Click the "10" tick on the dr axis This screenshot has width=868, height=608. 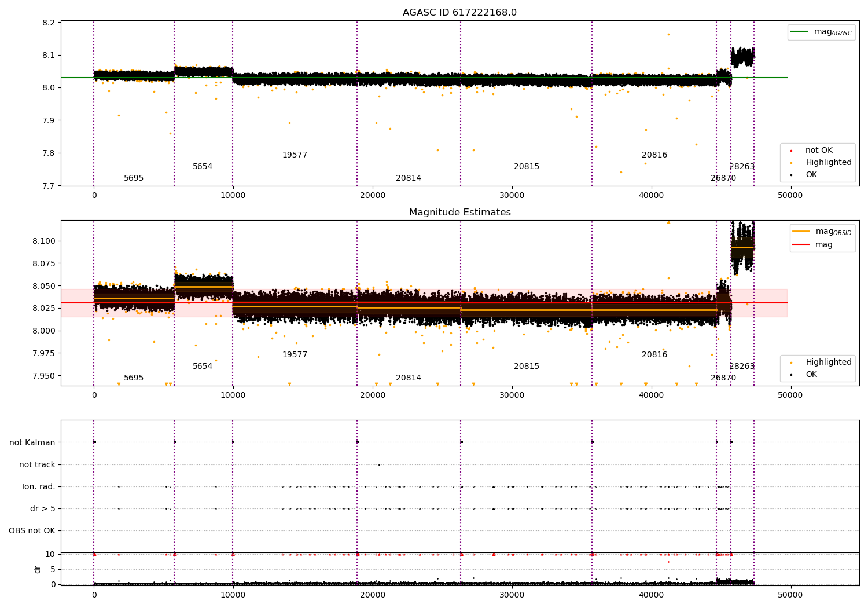50,554
